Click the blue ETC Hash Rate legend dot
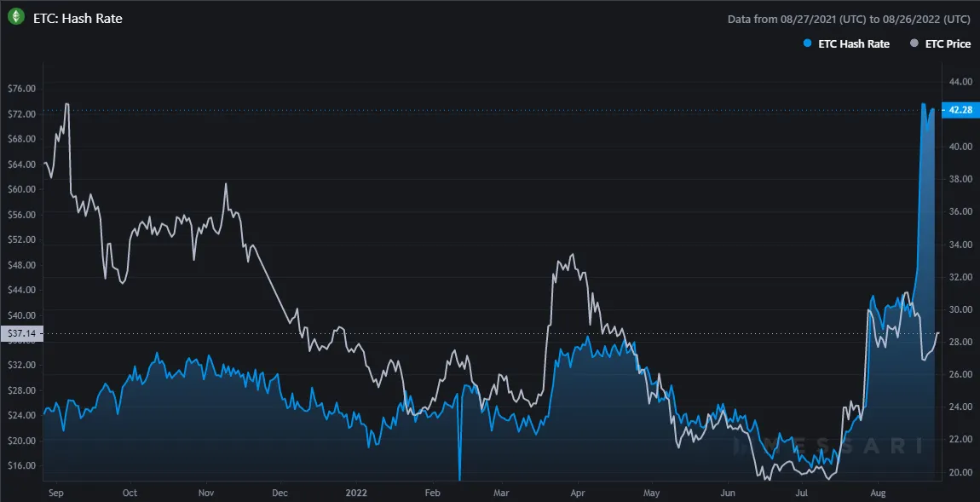 (x=806, y=43)
